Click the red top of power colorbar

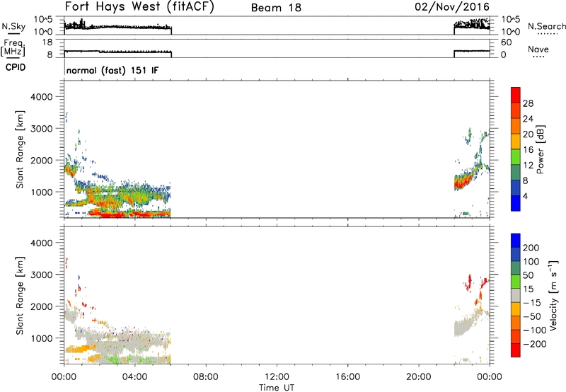(x=516, y=95)
